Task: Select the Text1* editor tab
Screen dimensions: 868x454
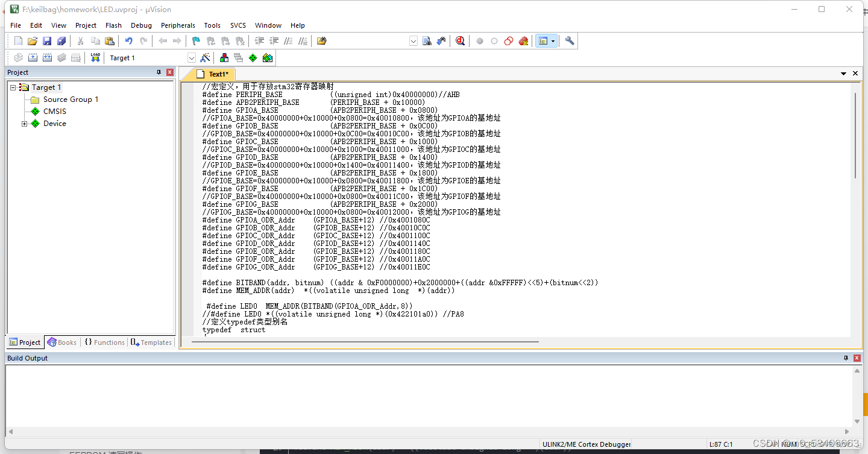Action: 212,74
